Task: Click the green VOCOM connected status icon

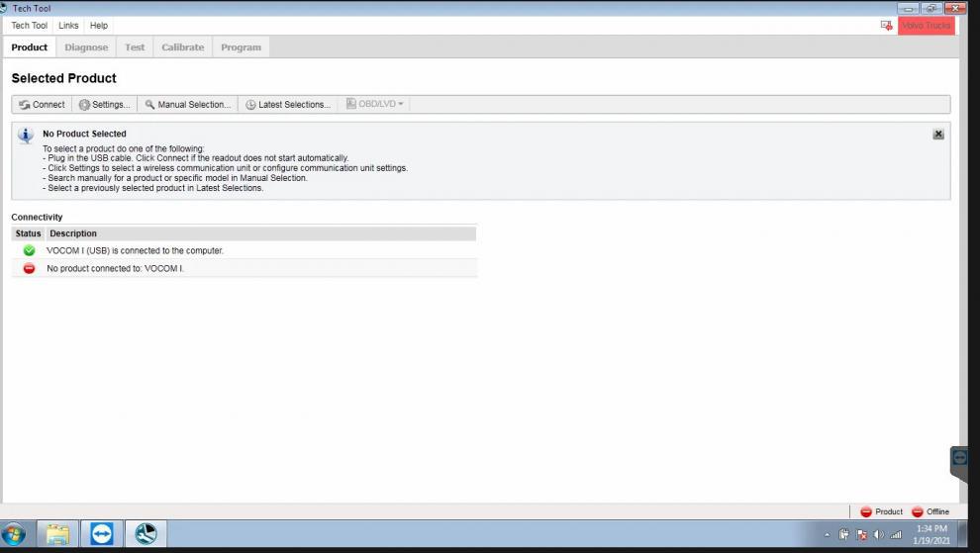Action: (x=29, y=250)
